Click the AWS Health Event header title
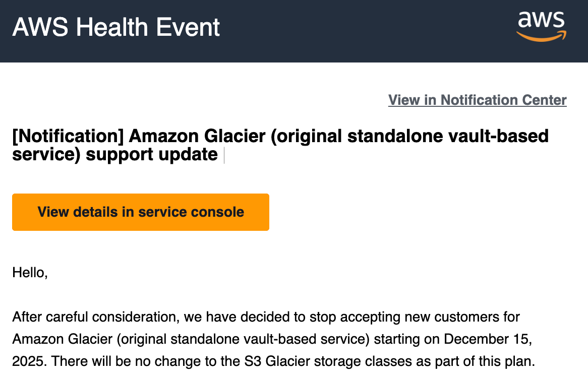The height and width of the screenshot is (379, 588). (x=116, y=27)
